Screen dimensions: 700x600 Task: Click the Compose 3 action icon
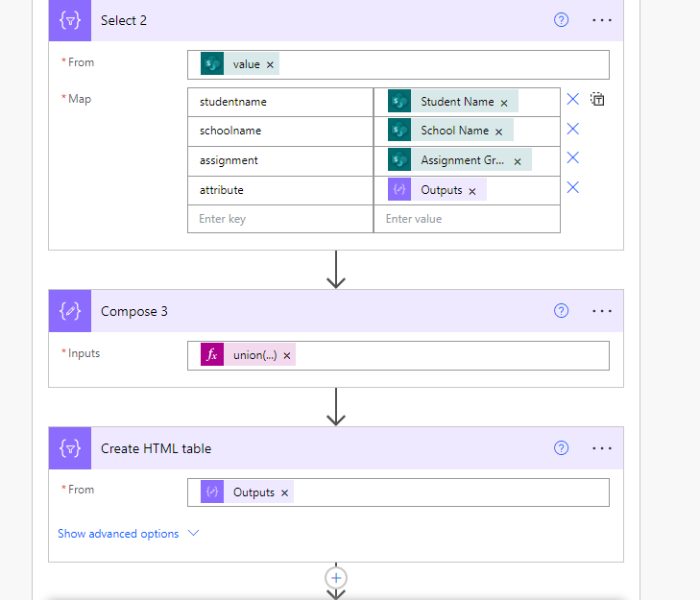[x=70, y=311]
